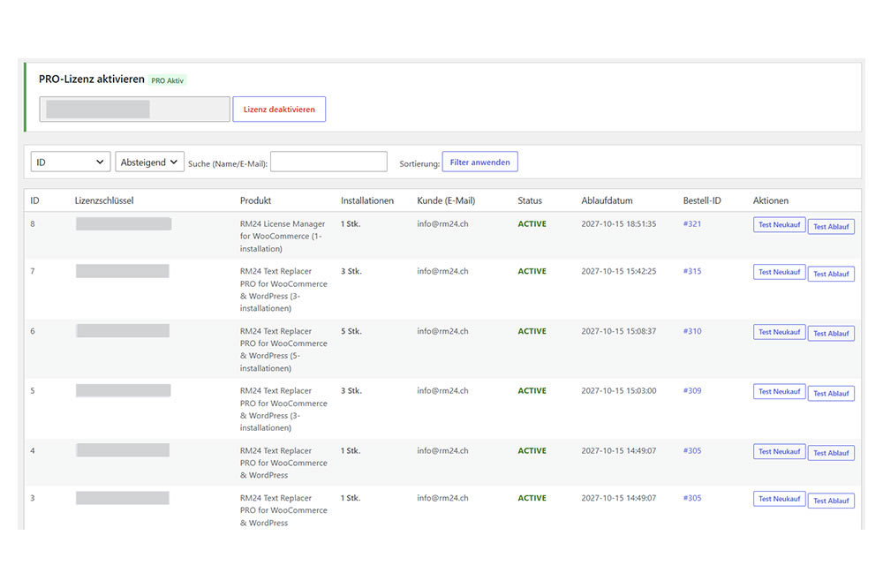Screen dimensions: 883x588
Task: Click expiry date 2027-10-15 15:42:25
Action: 619,271
